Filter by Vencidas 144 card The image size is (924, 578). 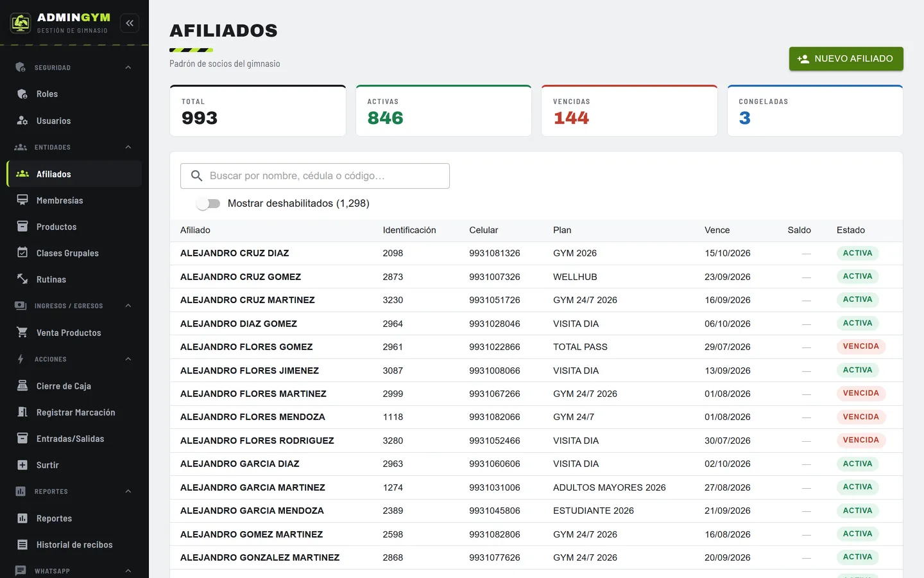coord(629,110)
